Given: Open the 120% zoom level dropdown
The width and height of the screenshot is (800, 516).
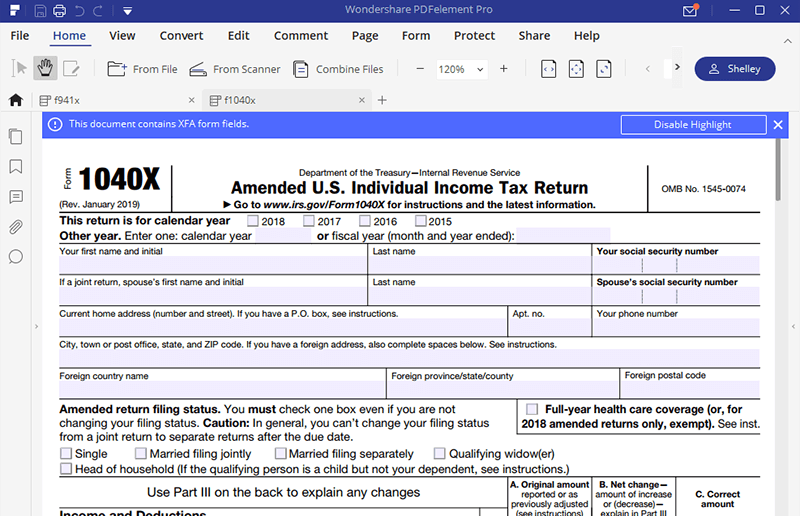Looking at the screenshot, I should [x=461, y=69].
